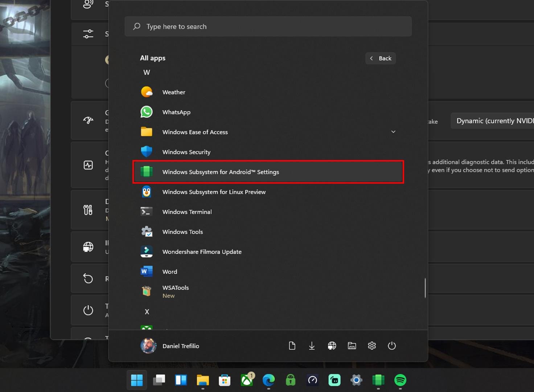This screenshot has height=392, width=534.
Task: Click the power icon row in Settings window
Action: pyautogui.click(x=90, y=310)
